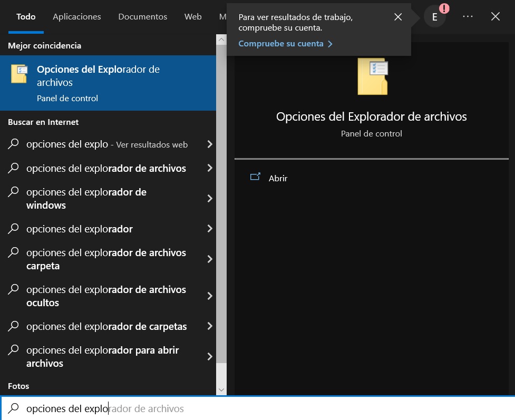Expand arrow for 'opciones del explo' web results
The height and width of the screenshot is (420, 515).
(210, 144)
